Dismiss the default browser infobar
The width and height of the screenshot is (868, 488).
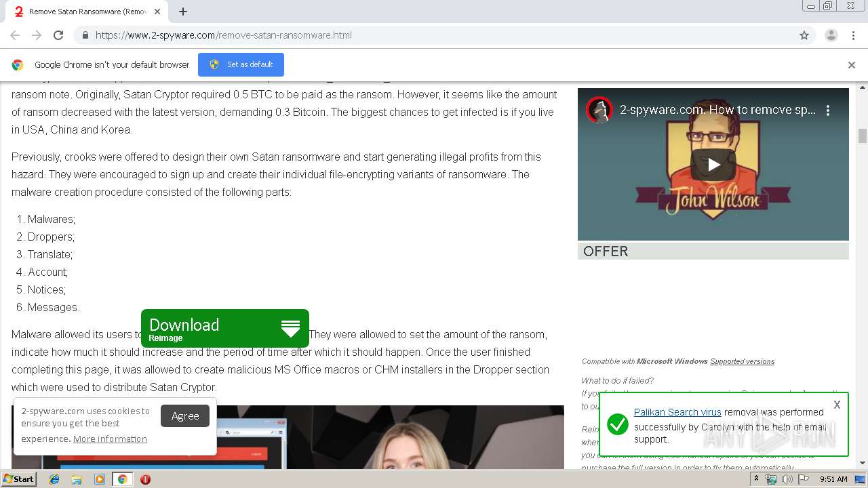(x=852, y=65)
